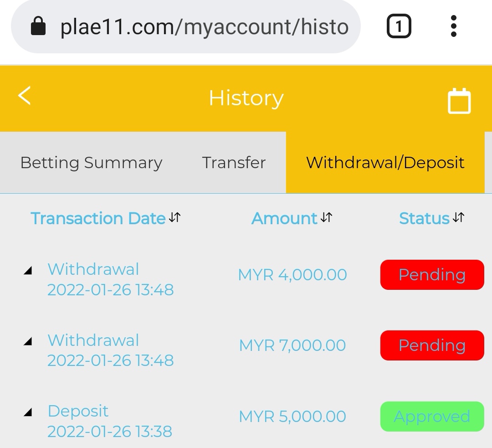Select the Withdrawal/Deposit tab
This screenshot has height=448, width=492.
[x=385, y=163]
